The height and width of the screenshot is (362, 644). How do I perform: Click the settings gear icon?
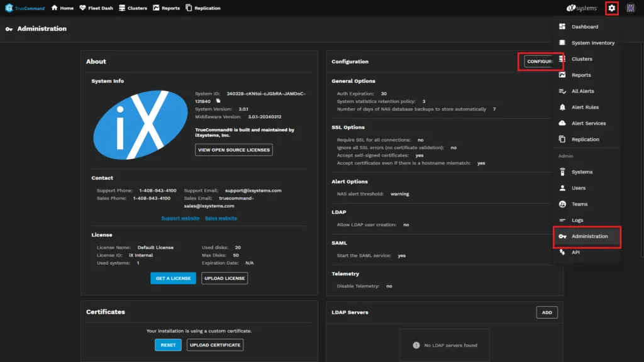point(612,8)
